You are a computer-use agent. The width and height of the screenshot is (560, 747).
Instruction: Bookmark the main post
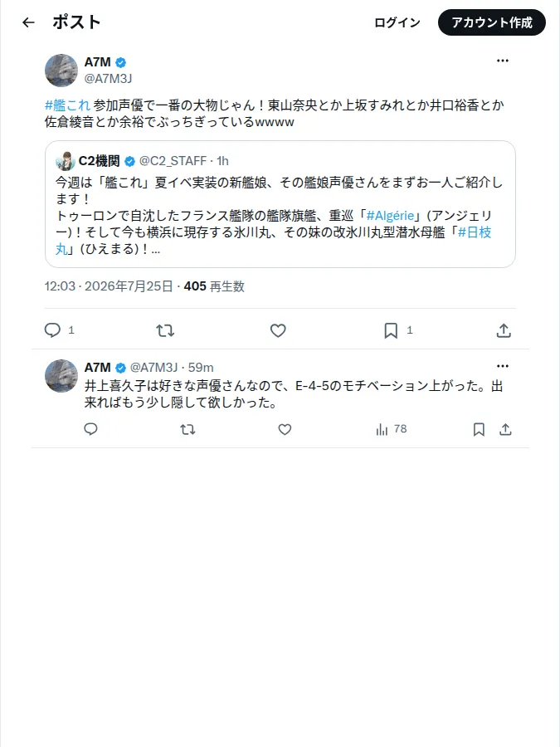point(391,330)
